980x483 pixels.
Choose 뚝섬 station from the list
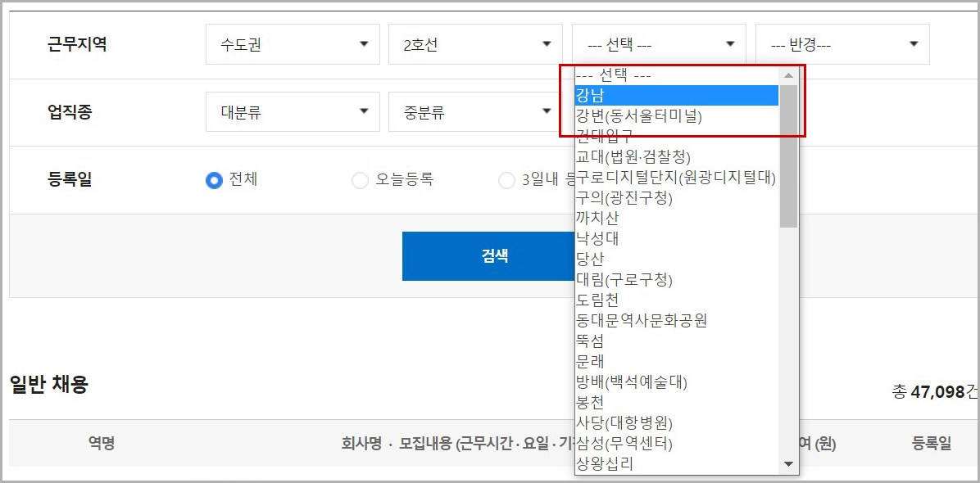coord(677,341)
